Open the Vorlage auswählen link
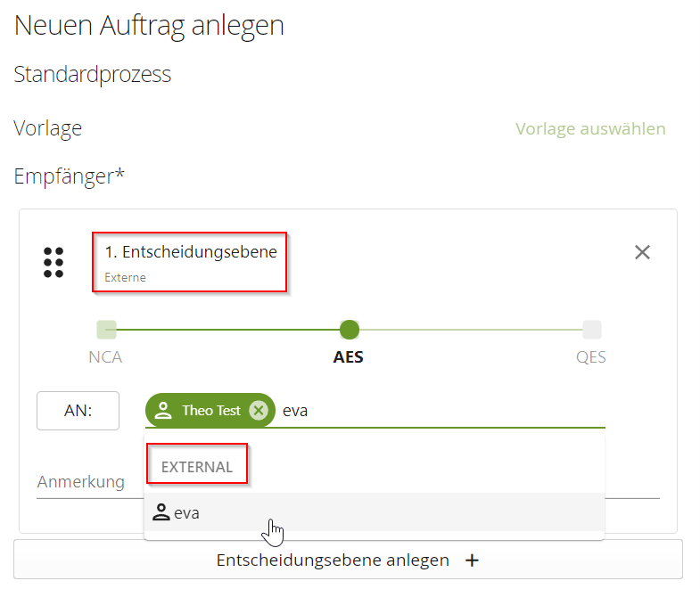This screenshot has height=589, width=700. [x=590, y=129]
